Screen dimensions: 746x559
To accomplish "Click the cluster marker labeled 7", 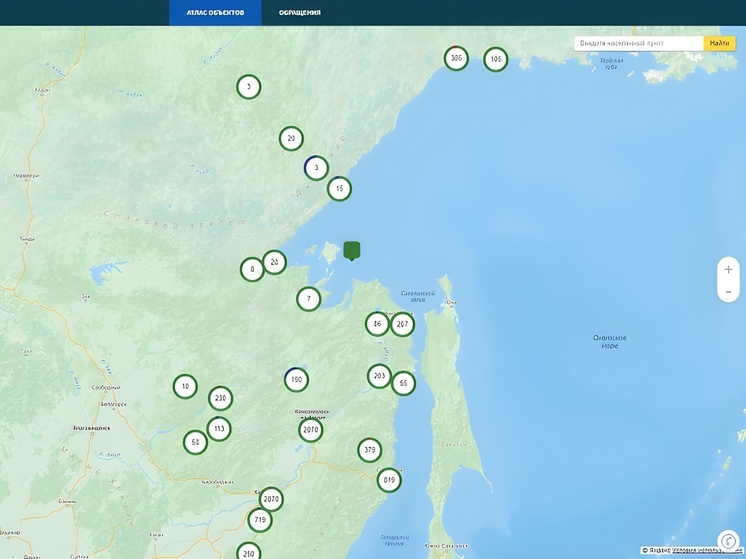I will [309, 299].
